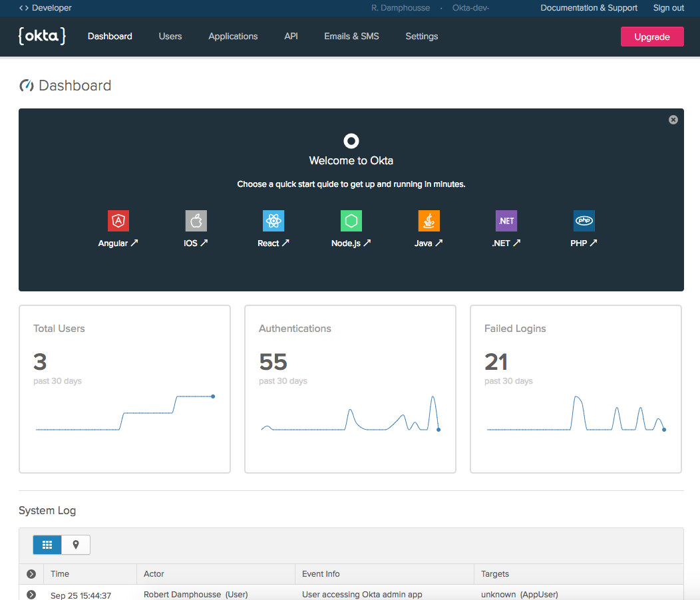Click the Failed Logins chart card

(x=576, y=389)
